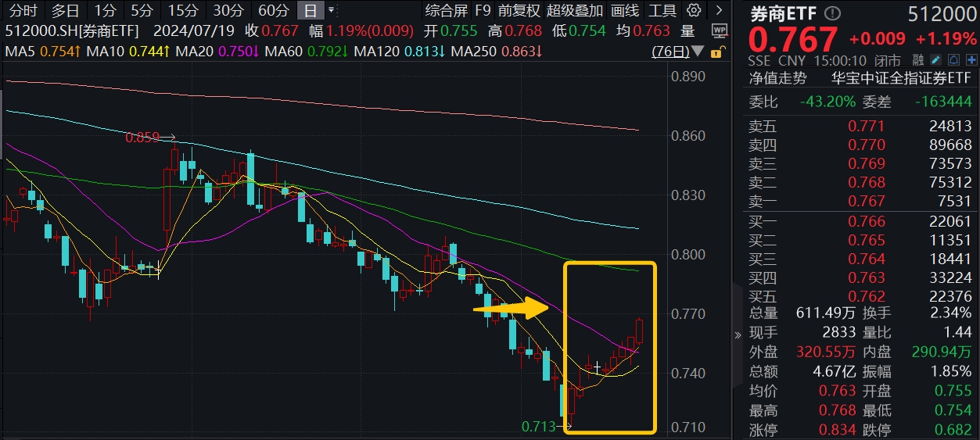The width and height of the screenshot is (980, 440).
Task: Toggle the 超级叠加 overlay option
Action: tap(575, 10)
